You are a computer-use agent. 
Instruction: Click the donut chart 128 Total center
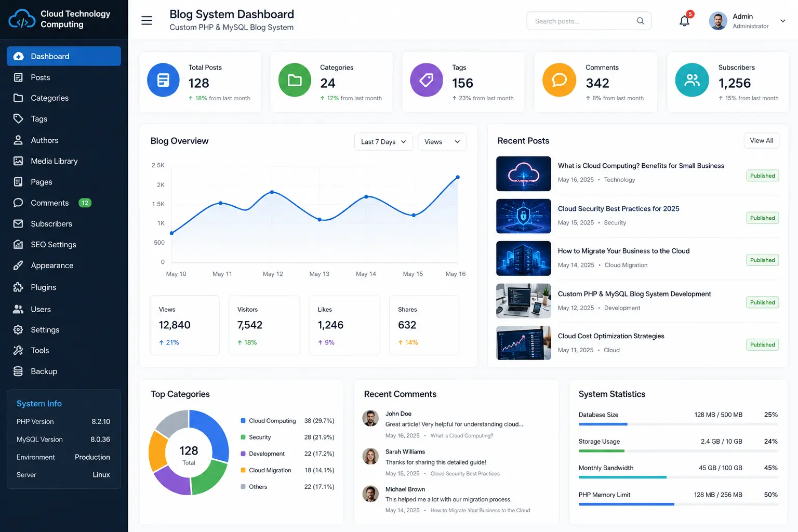tap(189, 455)
